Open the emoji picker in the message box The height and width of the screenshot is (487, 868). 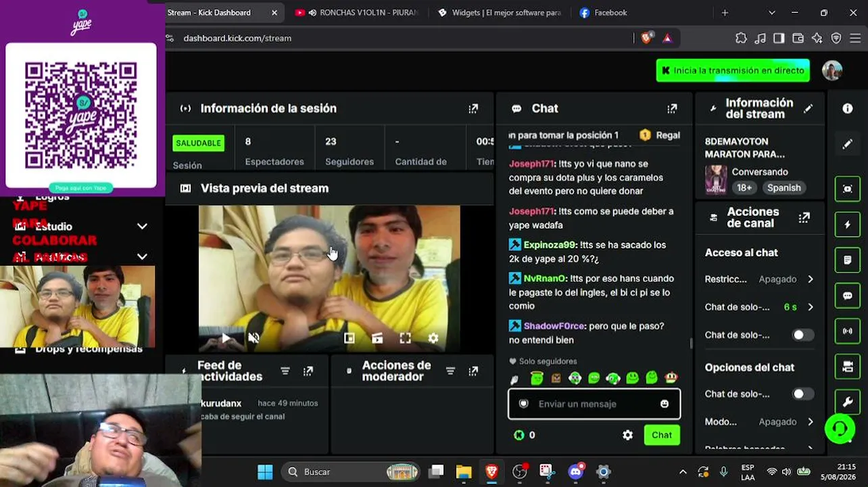(665, 404)
